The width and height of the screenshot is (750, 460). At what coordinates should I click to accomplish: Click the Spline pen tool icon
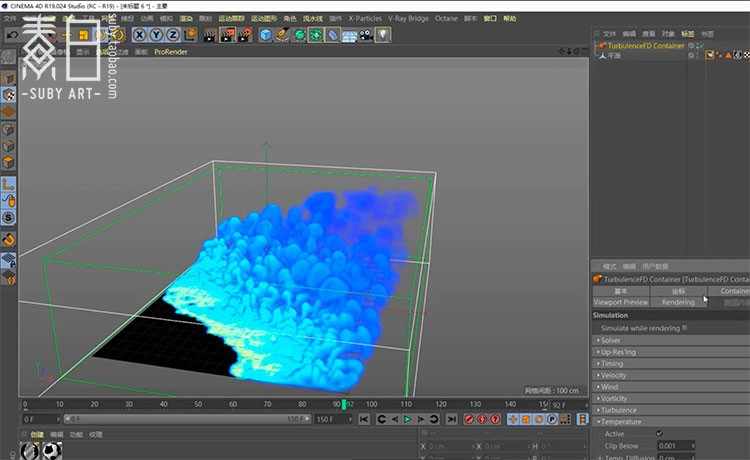tap(282, 35)
